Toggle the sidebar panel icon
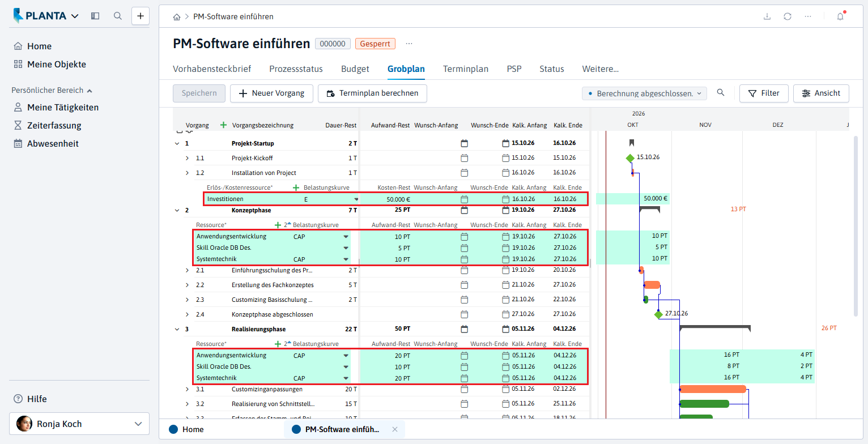The height and width of the screenshot is (444, 868). point(95,16)
